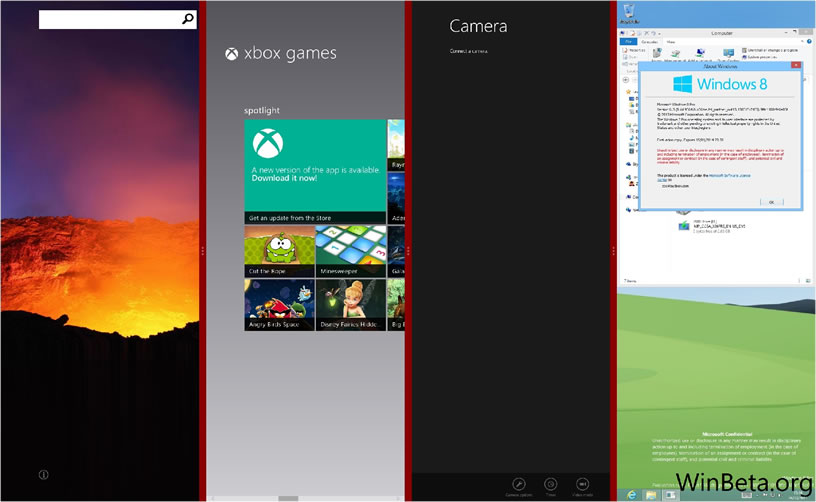Viewport: 816px width, 502px height.
Task: Close the About Windows dialog
Action: (x=796, y=66)
